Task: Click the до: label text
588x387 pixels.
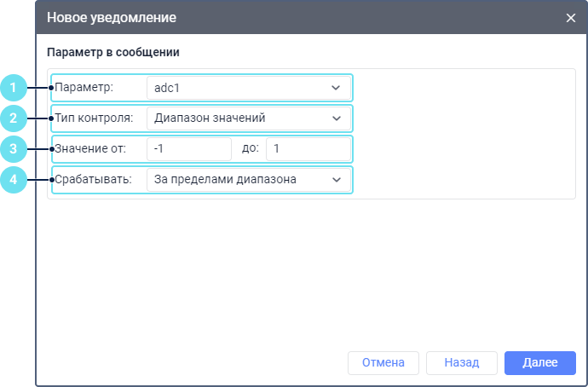Action: tap(250, 148)
